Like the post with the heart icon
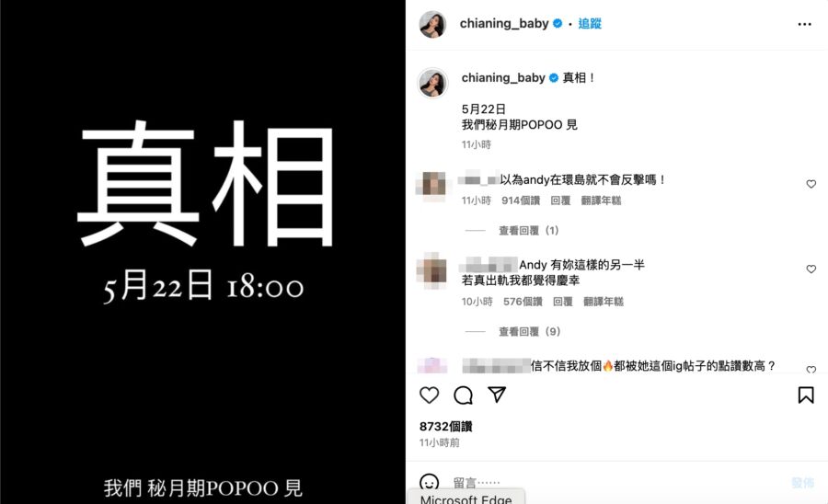 tap(429, 395)
